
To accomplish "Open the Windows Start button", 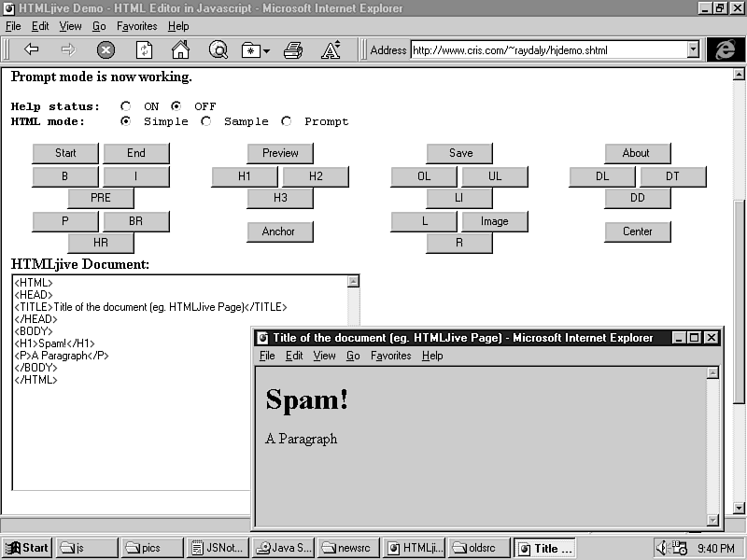I will tap(27, 548).
